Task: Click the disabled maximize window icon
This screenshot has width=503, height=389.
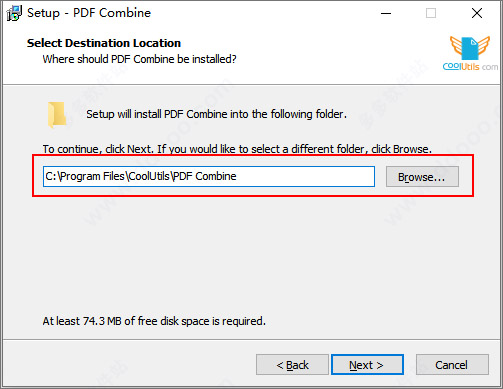Action: point(431,13)
